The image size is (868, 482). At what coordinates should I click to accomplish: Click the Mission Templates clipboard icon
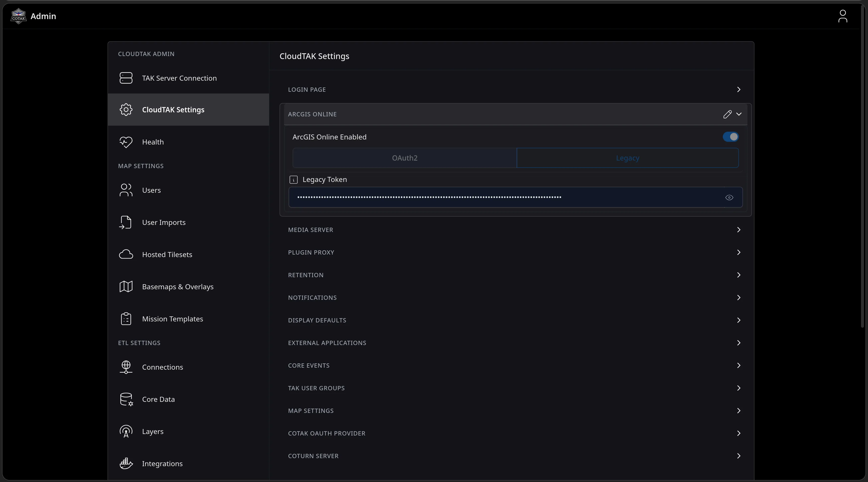pos(126,319)
